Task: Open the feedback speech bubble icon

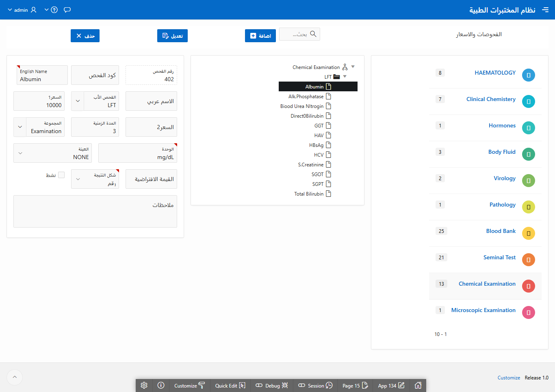Action: click(67, 10)
